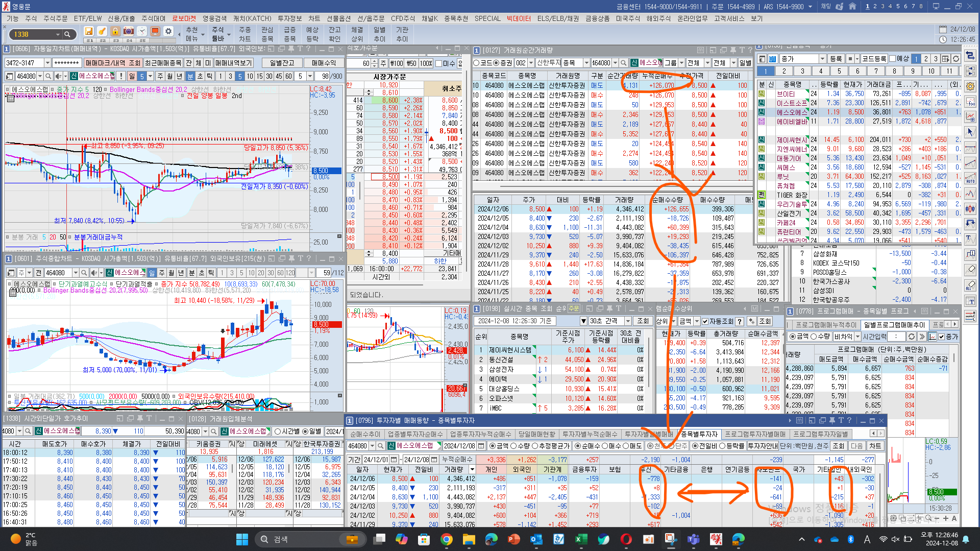The width and height of the screenshot is (980, 551).
Task: Click the swap arrows icon atop right sidebar
Action: coord(970,56)
